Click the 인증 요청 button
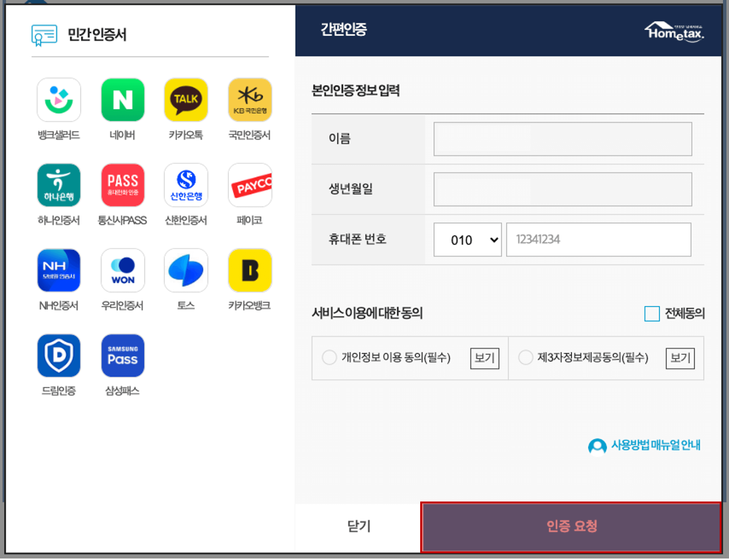 tap(573, 526)
